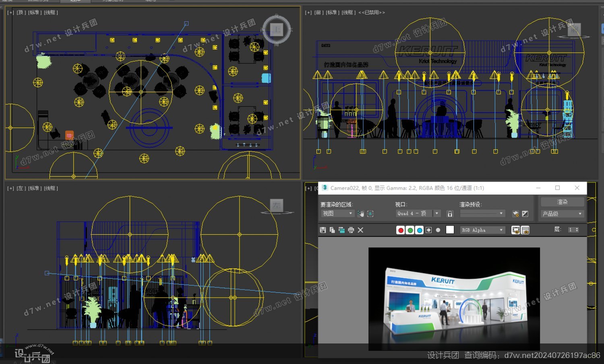
Task: Open the production level dropdown
Action: pyautogui.click(x=562, y=214)
